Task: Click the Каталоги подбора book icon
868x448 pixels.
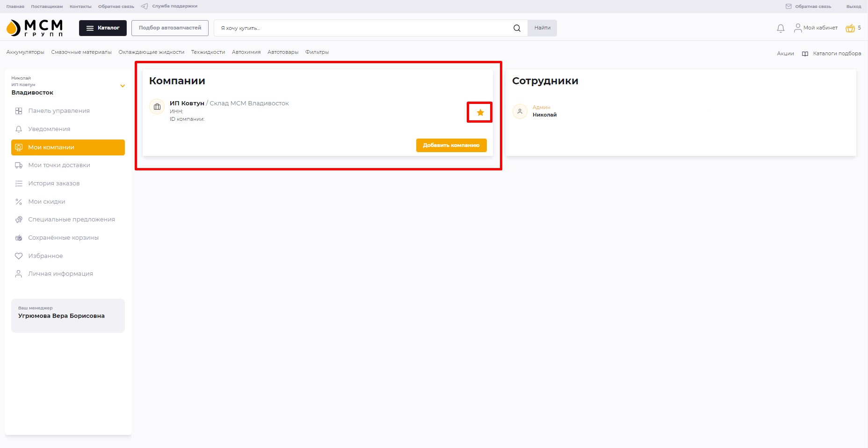Action: tap(805, 54)
